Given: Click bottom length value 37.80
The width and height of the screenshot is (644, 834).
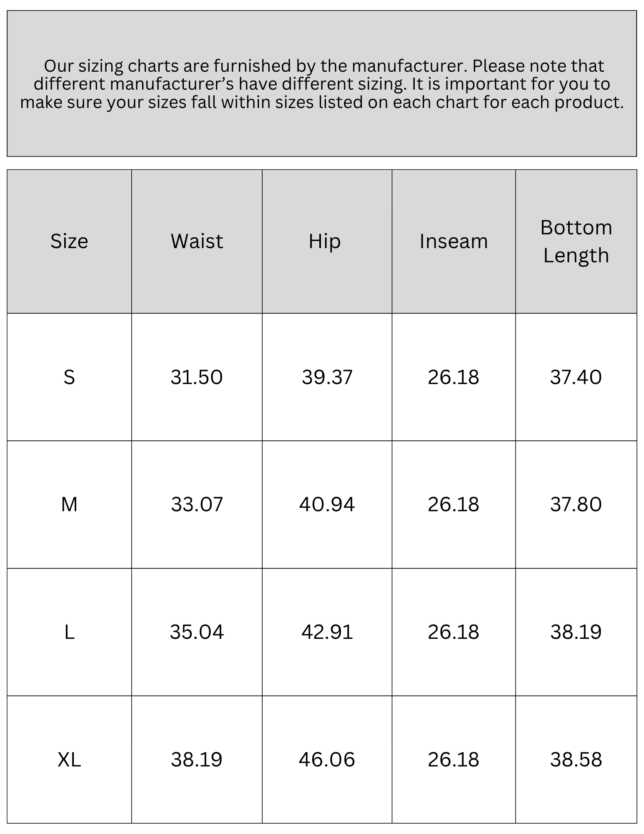Looking at the screenshot, I should click(x=576, y=504).
